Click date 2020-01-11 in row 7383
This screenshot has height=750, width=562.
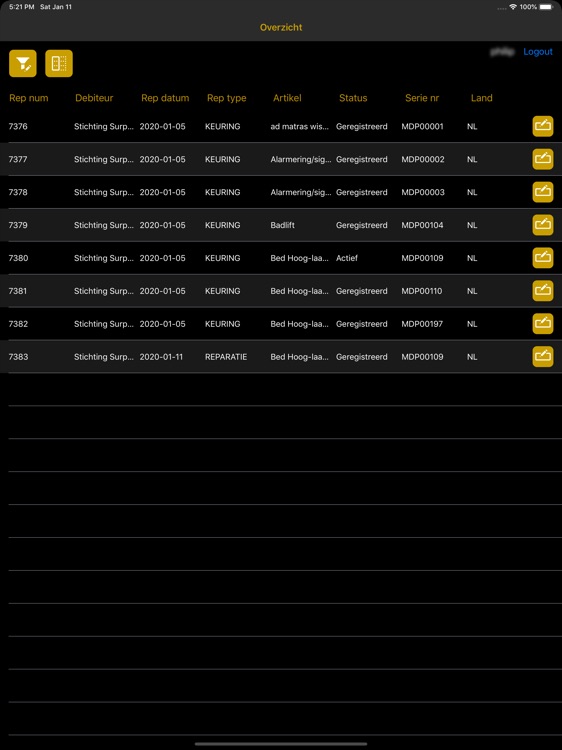(161, 357)
